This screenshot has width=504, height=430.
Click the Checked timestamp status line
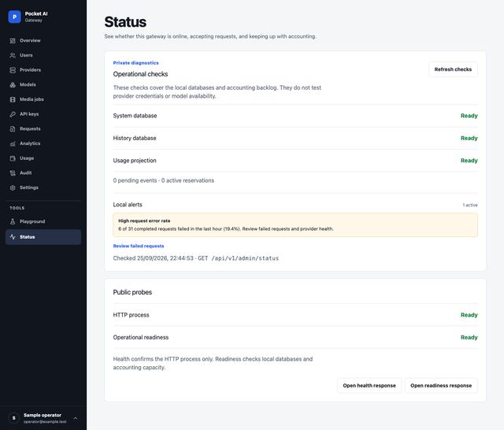point(196,258)
